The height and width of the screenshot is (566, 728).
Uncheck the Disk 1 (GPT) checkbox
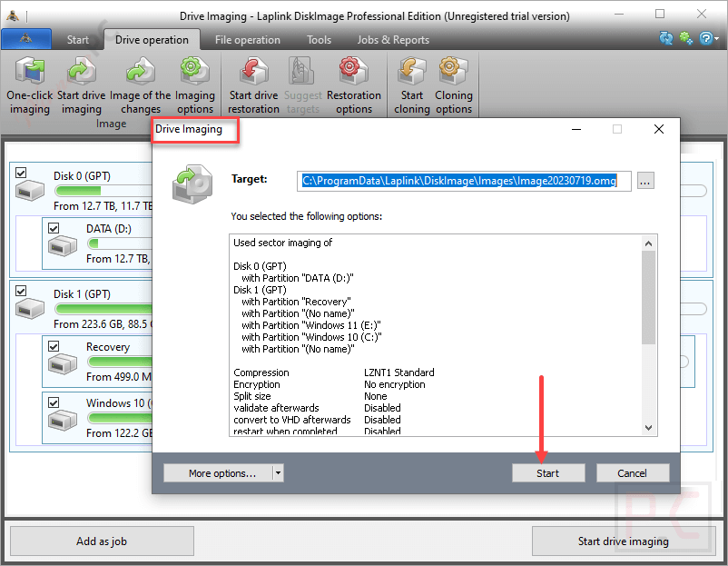(21, 291)
